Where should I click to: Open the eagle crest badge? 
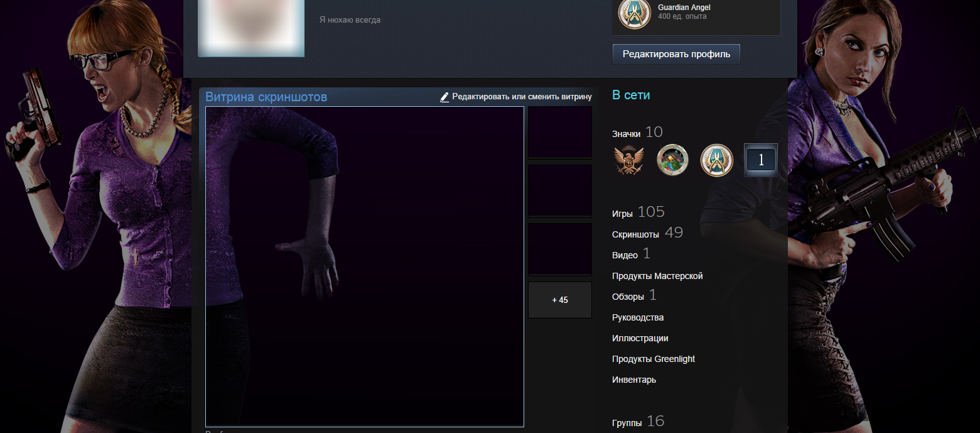(629, 160)
